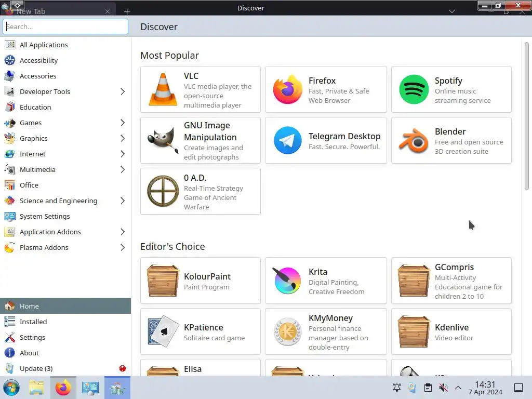
Task: Focus the Search input field
Action: [65, 26]
